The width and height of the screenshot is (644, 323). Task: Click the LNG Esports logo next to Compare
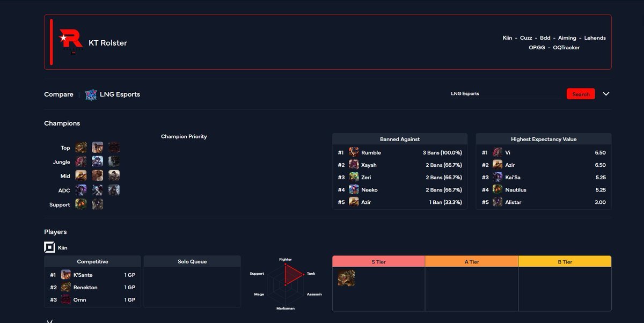click(x=91, y=94)
